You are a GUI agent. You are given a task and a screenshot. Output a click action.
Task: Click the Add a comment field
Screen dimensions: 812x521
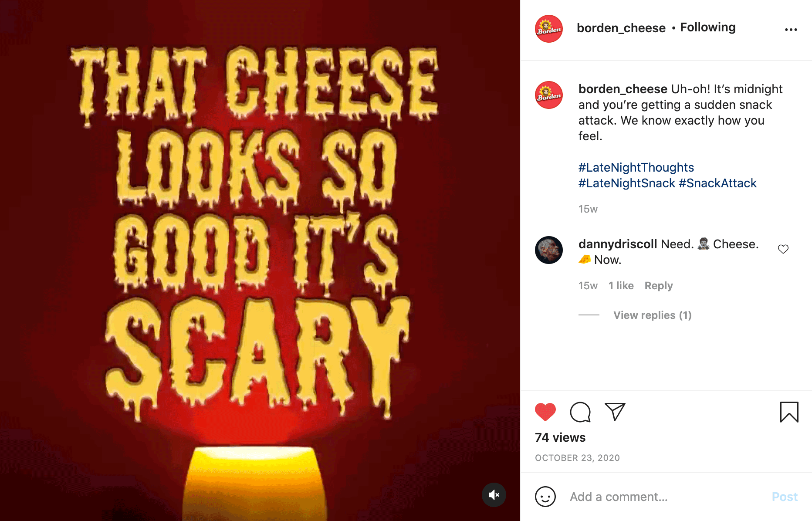pyautogui.click(x=662, y=497)
